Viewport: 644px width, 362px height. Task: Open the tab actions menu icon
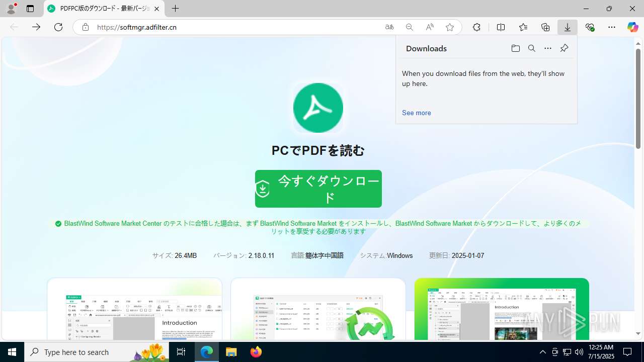30,9
